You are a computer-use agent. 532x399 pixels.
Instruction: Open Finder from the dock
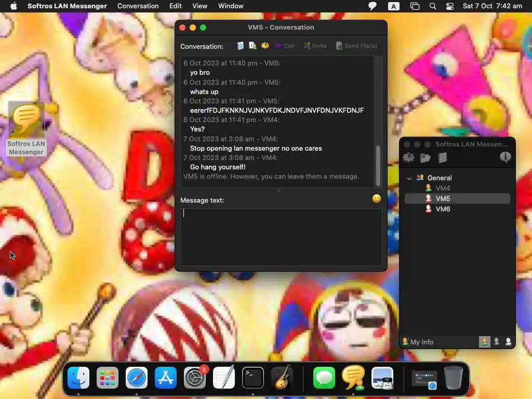tap(78, 378)
